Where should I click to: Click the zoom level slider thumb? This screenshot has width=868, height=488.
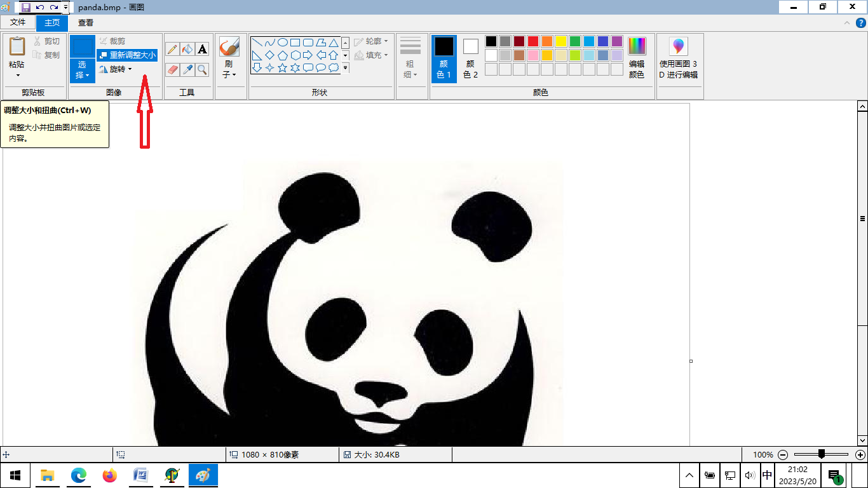[x=822, y=454]
